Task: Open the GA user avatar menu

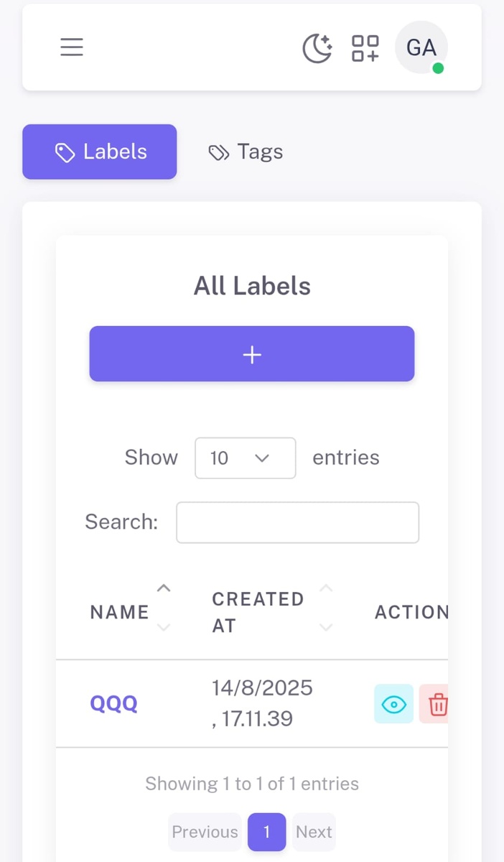Action: [x=421, y=47]
